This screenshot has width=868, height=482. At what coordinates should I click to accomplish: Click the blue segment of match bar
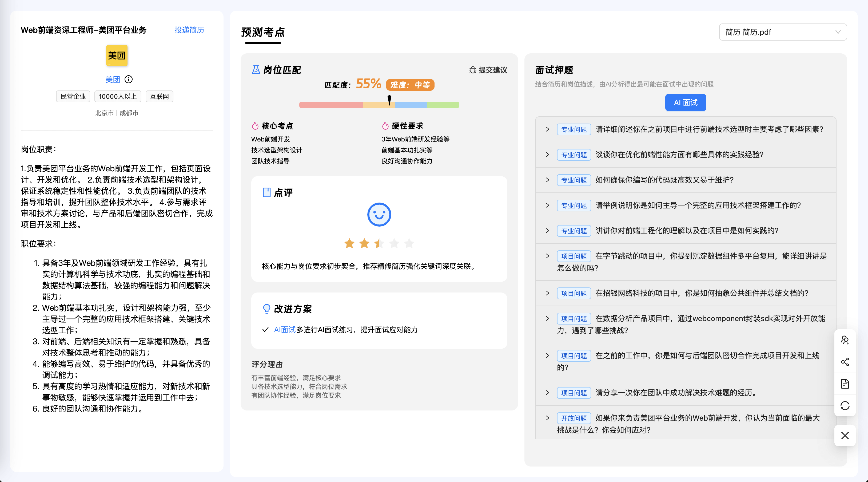click(x=411, y=105)
